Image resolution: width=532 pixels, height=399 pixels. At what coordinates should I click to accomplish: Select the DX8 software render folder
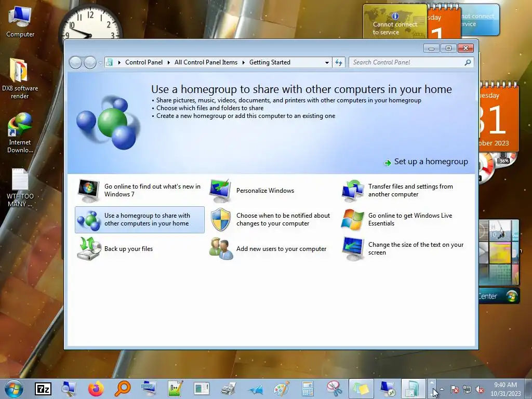[20, 79]
